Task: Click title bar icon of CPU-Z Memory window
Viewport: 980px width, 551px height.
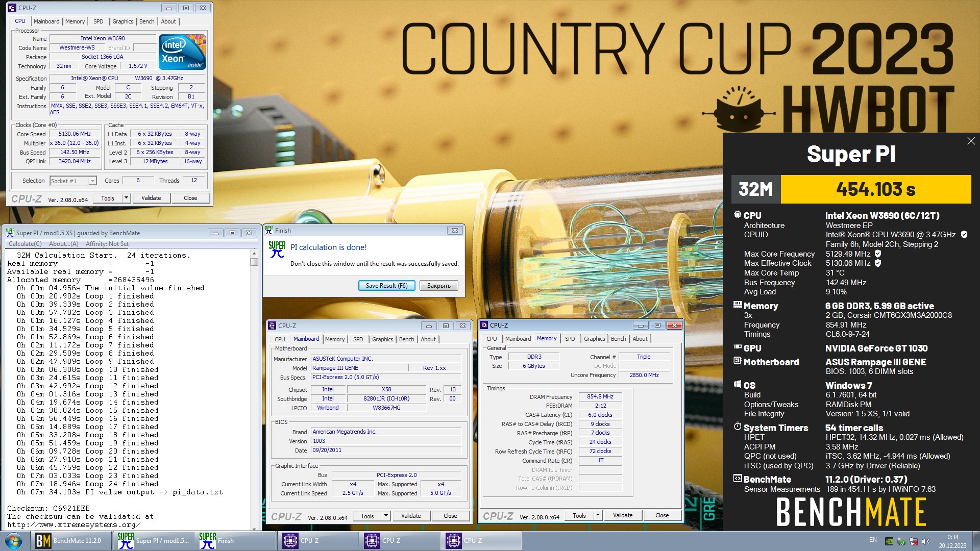Action: 483,325
